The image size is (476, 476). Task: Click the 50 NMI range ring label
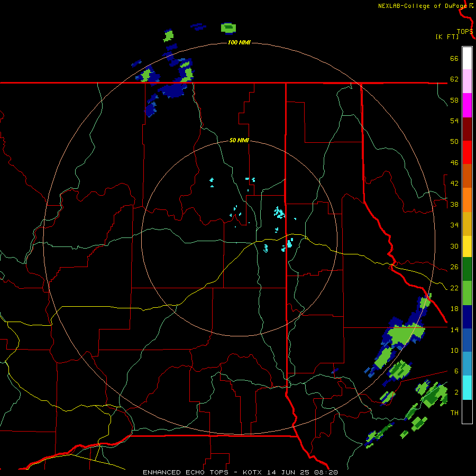point(239,140)
